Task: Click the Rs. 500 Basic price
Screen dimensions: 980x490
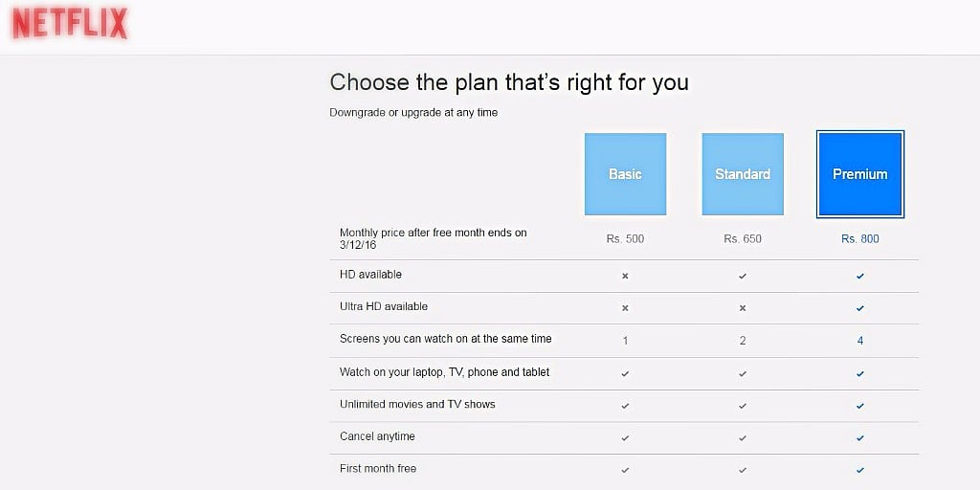Action: [625, 238]
